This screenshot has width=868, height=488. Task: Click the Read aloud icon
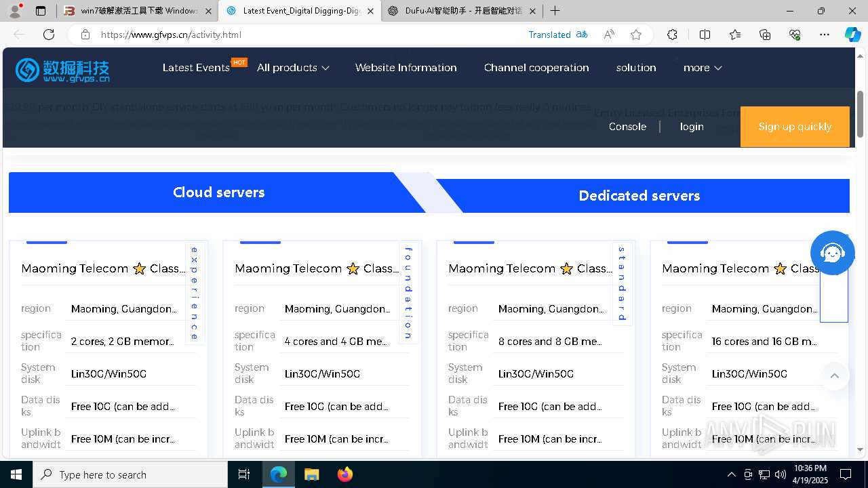pyautogui.click(x=609, y=35)
